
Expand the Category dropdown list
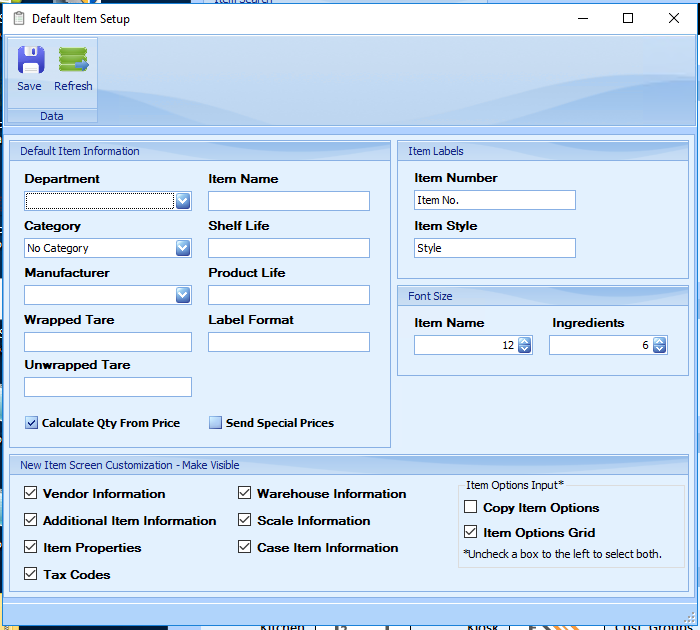(x=183, y=248)
